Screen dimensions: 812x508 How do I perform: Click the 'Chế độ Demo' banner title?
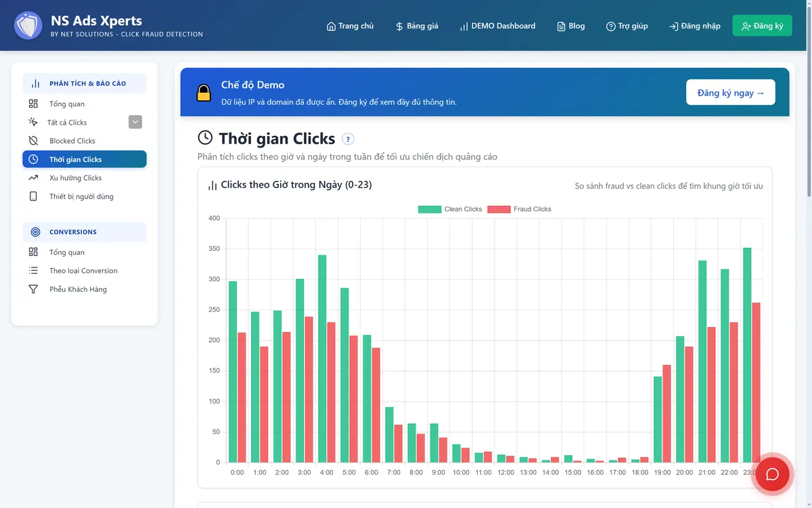pyautogui.click(x=252, y=85)
